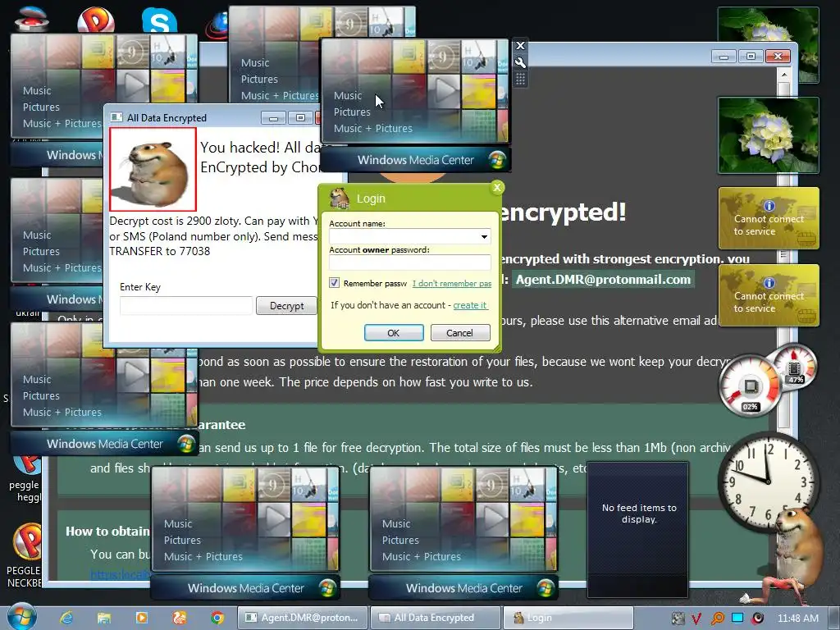Open the red button desktop shortcut
The width and height of the screenshot is (840, 630).
(31, 18)
